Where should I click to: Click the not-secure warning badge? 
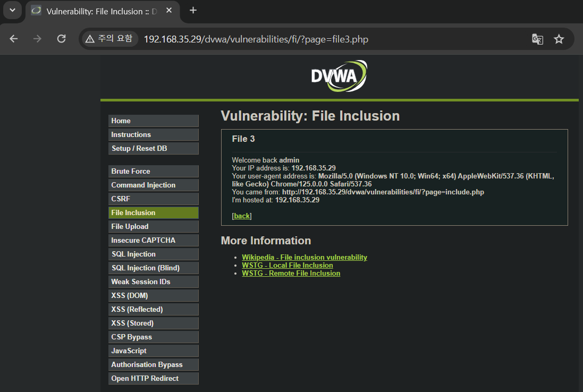[109, 39]
